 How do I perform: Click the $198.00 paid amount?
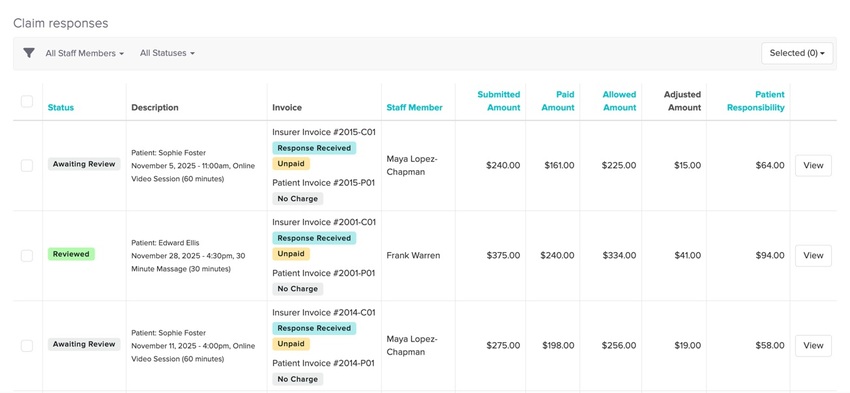click(x=559, y=345)
